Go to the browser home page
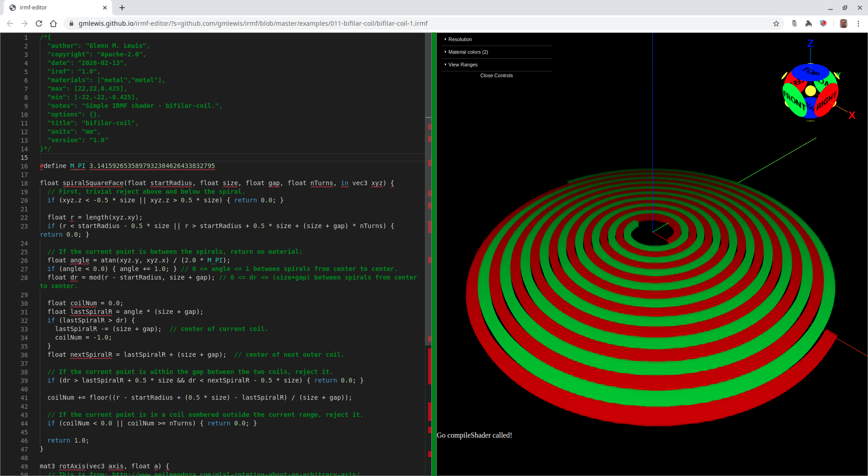This screenshot has width=868, height=476. pos(53,23)
